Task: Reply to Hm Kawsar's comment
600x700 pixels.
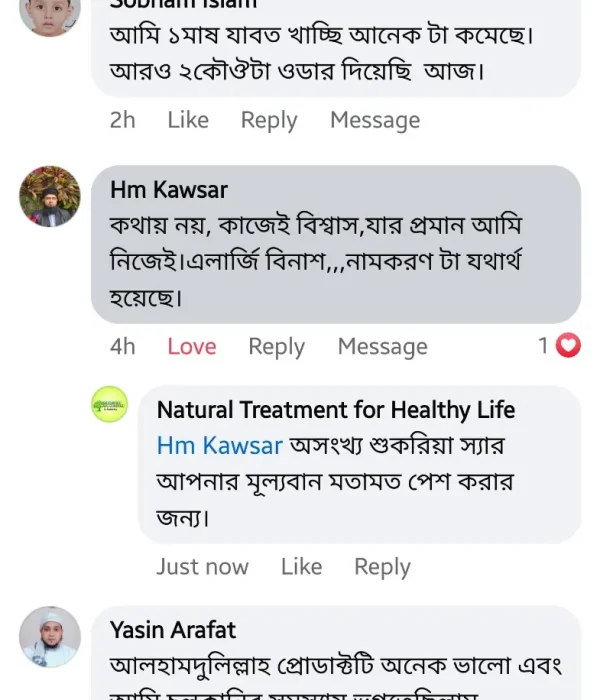Action: tap(276, 346)
